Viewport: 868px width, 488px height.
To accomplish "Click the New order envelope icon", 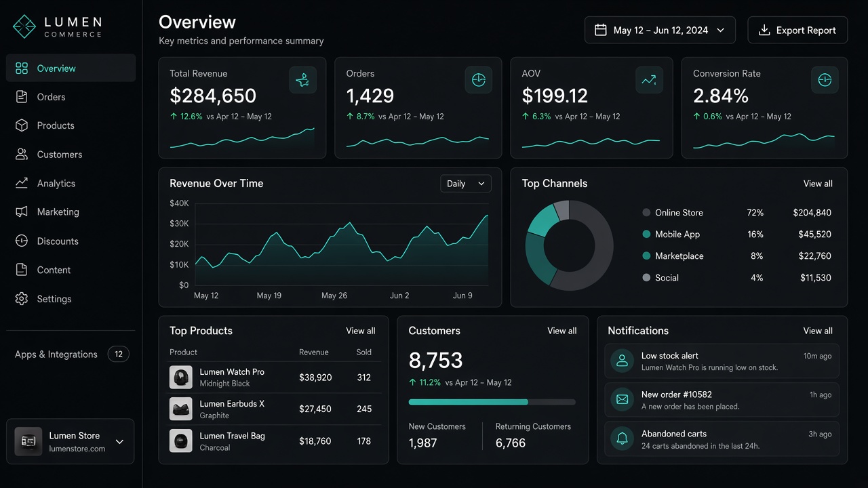I will tap(622, 400).
